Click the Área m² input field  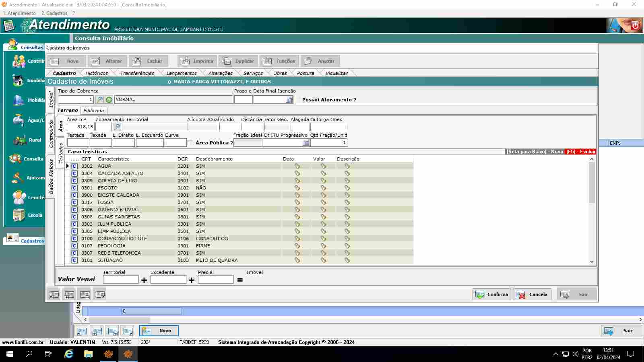point(80,127)
